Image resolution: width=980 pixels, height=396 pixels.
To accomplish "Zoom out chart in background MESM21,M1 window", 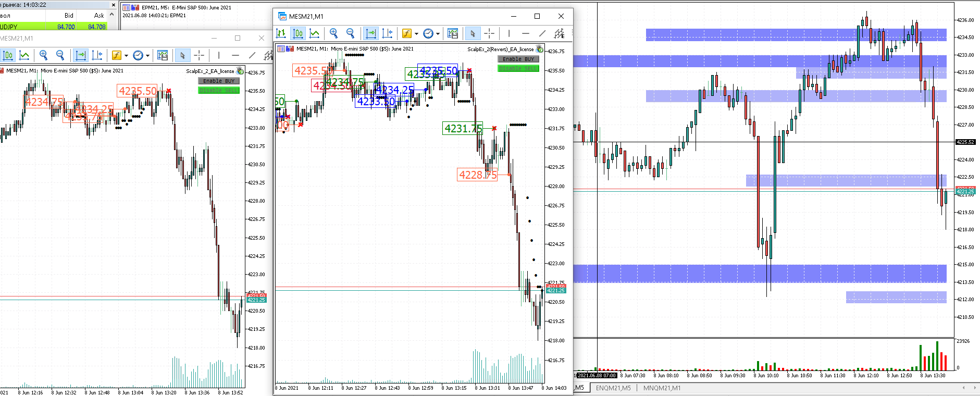I will pyautogui.click(x=60, y=55).
